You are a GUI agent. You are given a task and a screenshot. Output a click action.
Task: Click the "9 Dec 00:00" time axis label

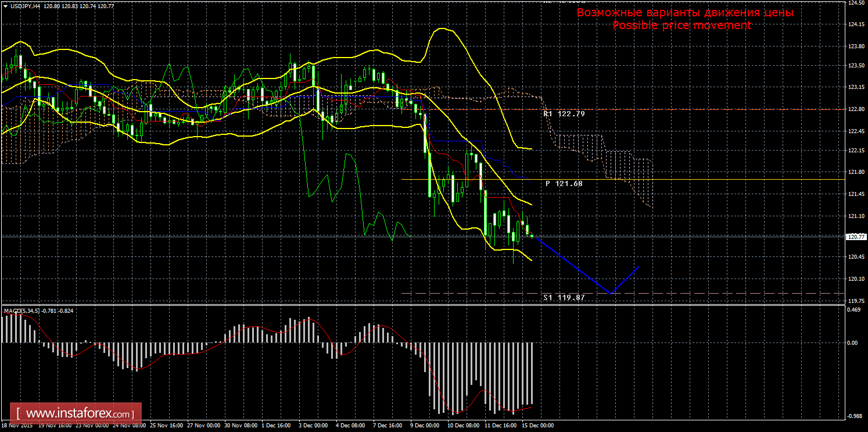click(x=424, y=426)
